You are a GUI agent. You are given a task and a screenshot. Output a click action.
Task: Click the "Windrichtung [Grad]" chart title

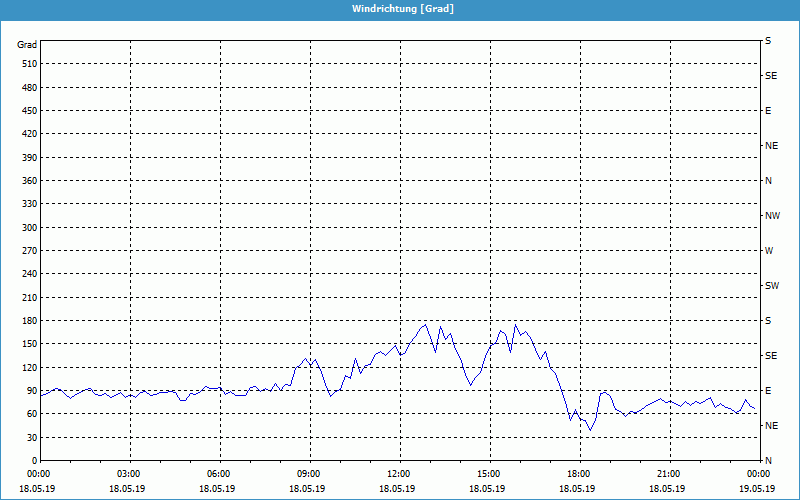400,9
